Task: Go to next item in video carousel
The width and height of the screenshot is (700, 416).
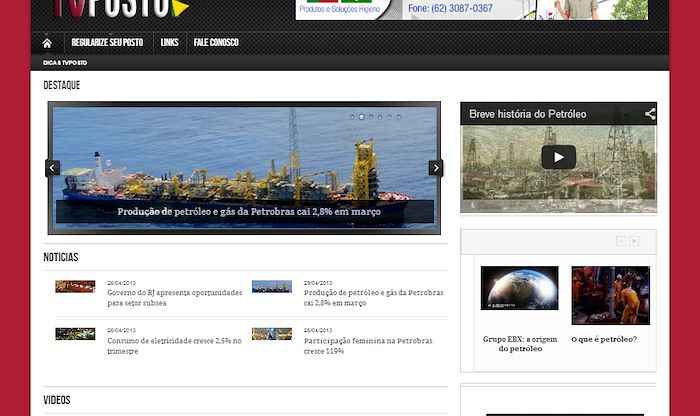Action: [634, 241]
